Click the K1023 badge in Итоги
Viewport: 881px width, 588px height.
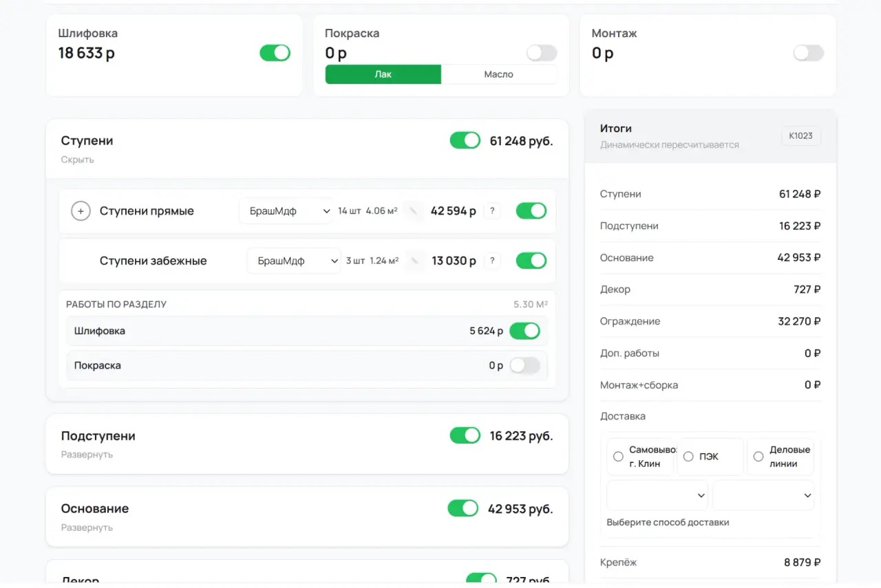801,135
